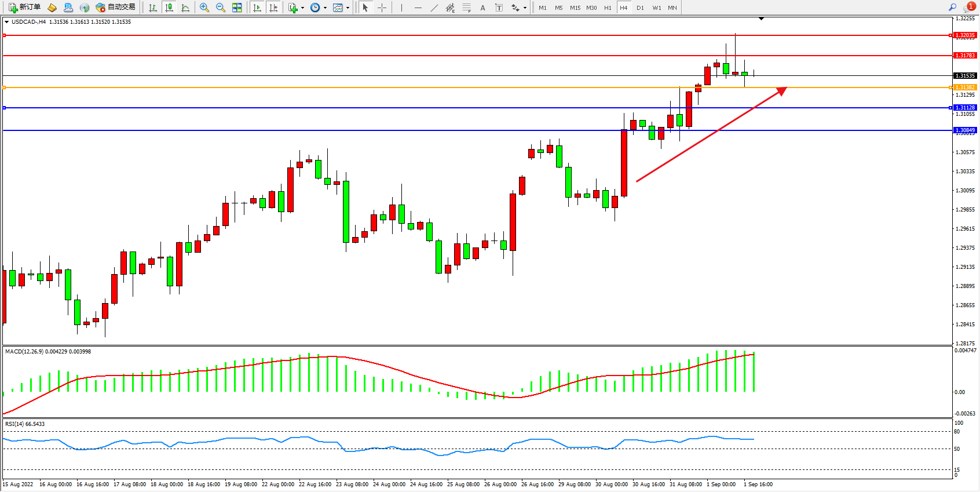Click the New Order (新订单) button
Viewport: 980px width, 492px height.
click(24, 8)
